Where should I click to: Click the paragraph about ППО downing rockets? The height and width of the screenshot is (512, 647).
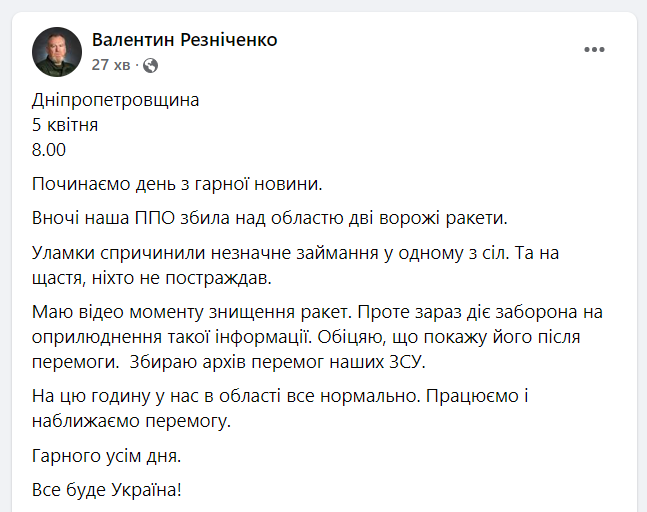[x=269, y=218]
